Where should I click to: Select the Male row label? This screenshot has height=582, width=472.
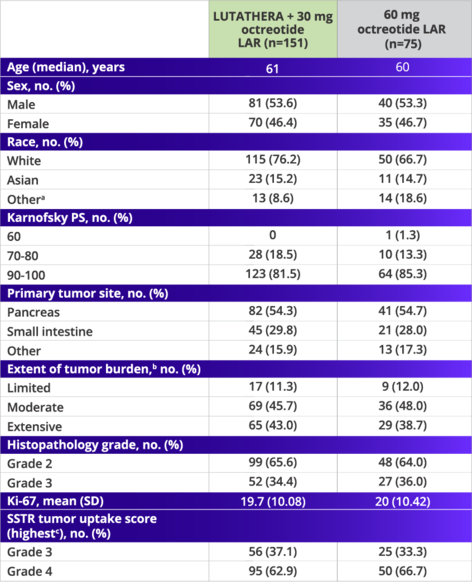(x=21, y=105)
